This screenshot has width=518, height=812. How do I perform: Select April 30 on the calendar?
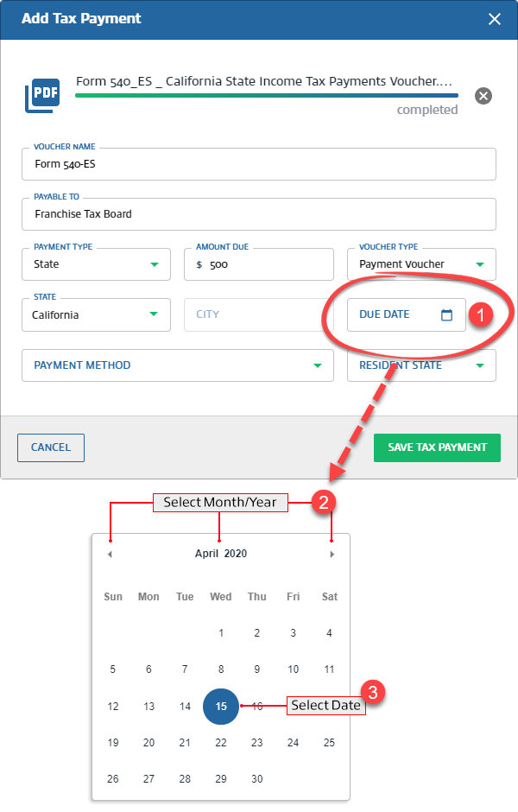click(x=256, y=778)
